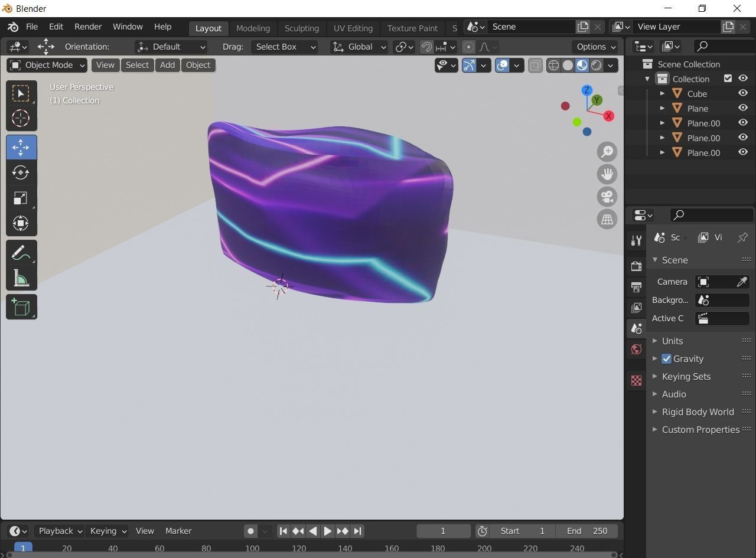Select the Measure tool
This screenshot has width=756, height=558.
(x=21, y=278)
